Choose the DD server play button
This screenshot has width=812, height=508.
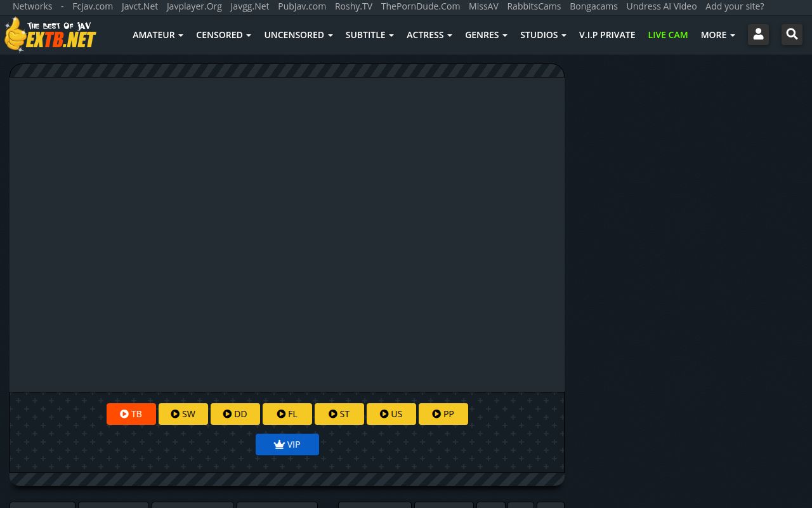[x=235, y=414]
